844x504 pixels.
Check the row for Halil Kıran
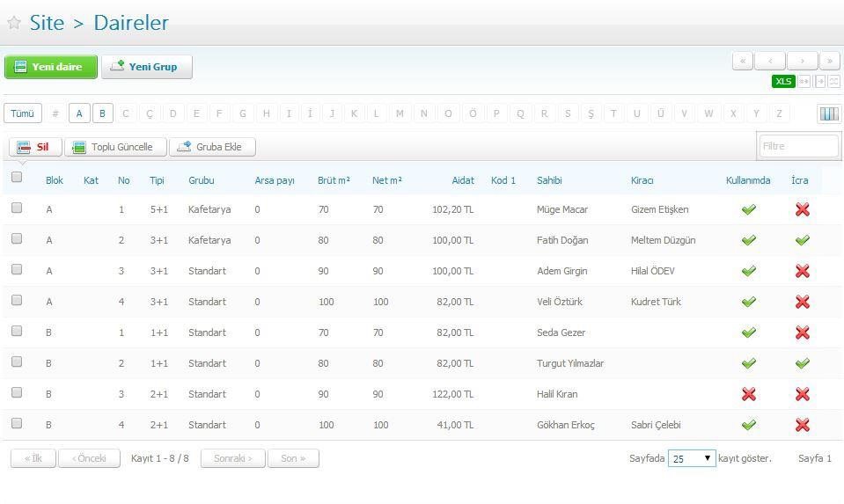coord(17,392)
